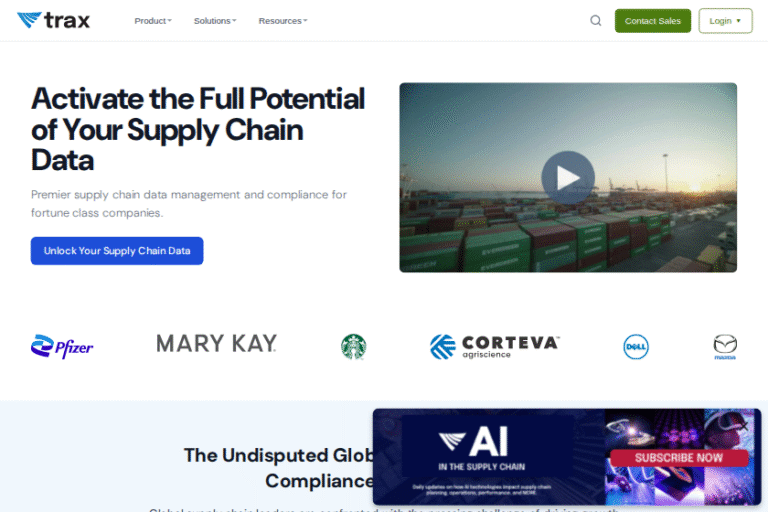Click the Mazda logo
This screenshot has height=512, width=768.
(x=725, y=346)
